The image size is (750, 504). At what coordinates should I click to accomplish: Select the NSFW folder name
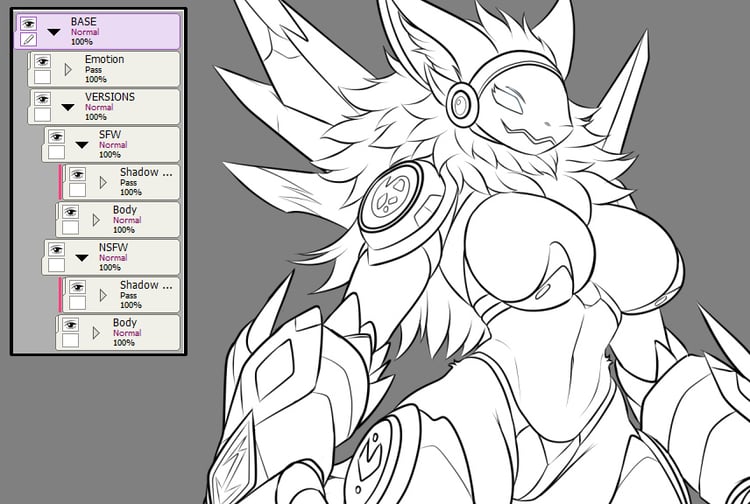tap(113, 247)
